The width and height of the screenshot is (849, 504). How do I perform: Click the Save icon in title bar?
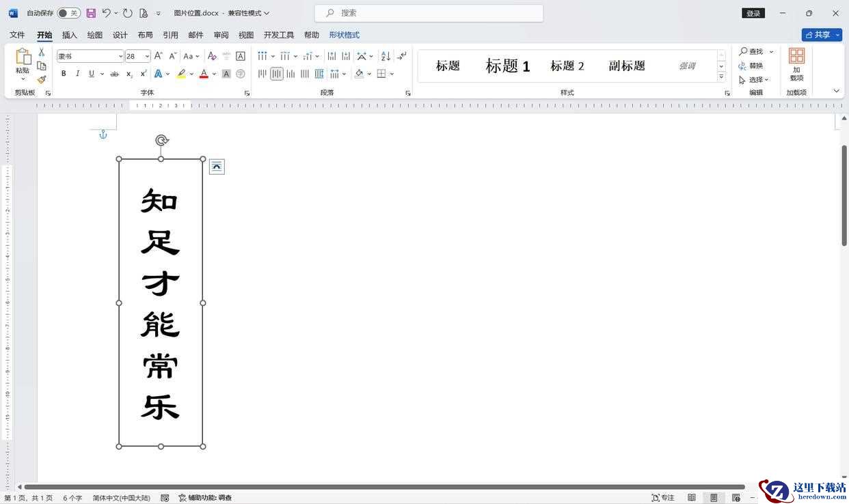pyautogui.click(x=91, y=13)
